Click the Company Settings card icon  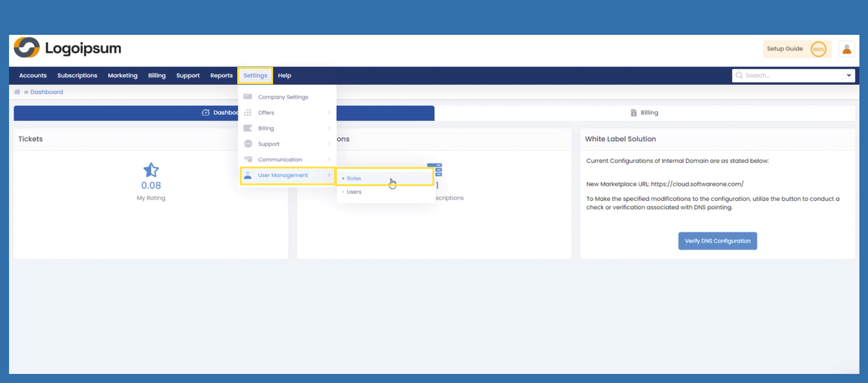pos(248,97)
